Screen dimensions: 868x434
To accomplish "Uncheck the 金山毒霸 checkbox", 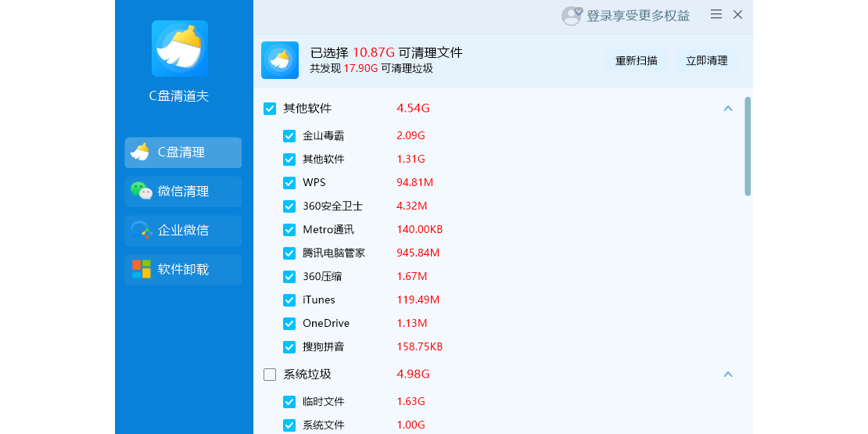I will (289, 135).
